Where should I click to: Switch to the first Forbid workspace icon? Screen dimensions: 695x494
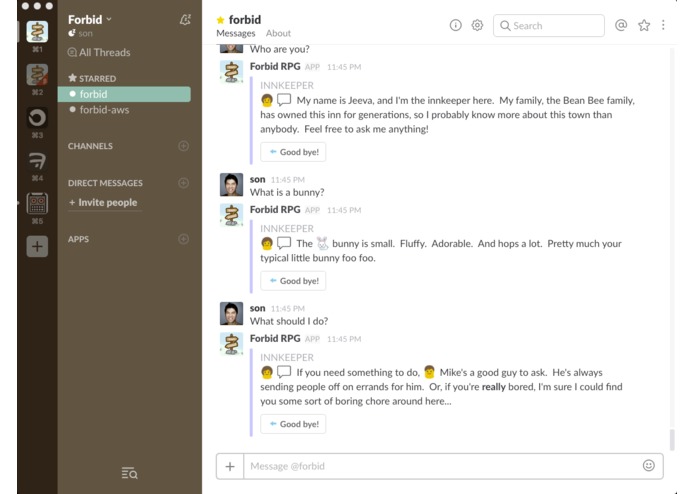coord(37,32)
